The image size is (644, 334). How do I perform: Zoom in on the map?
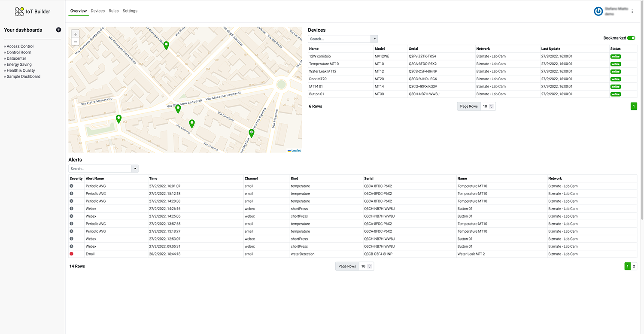click(75, 33)
